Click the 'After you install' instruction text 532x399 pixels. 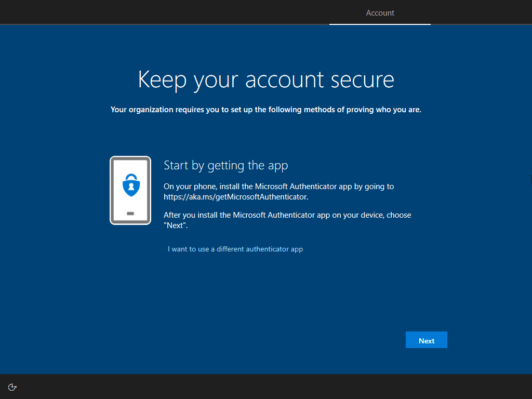coord(287,220)
